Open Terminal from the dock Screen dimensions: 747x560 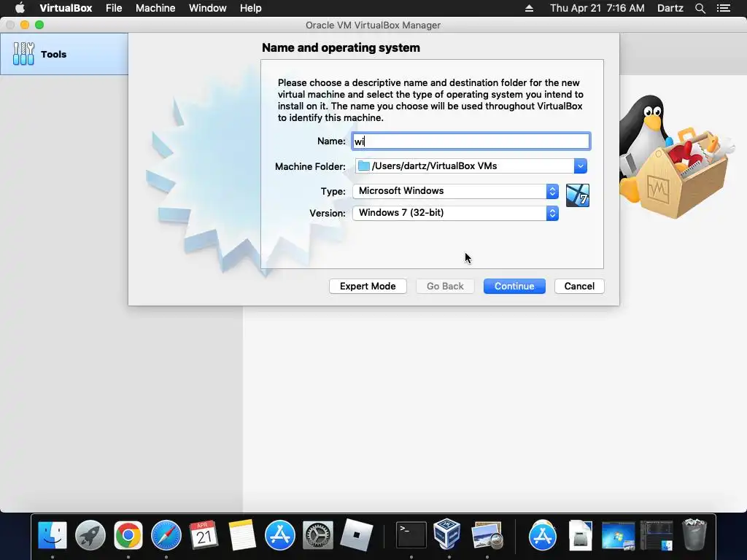(x=411, y=535)
